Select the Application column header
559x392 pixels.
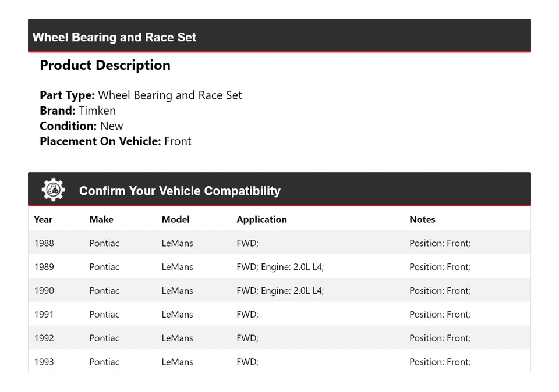[x=261, y=219]
